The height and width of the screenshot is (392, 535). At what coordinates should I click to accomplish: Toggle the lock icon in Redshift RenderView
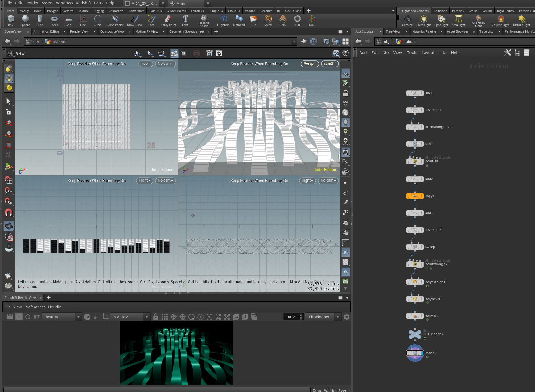click(156, 317)
